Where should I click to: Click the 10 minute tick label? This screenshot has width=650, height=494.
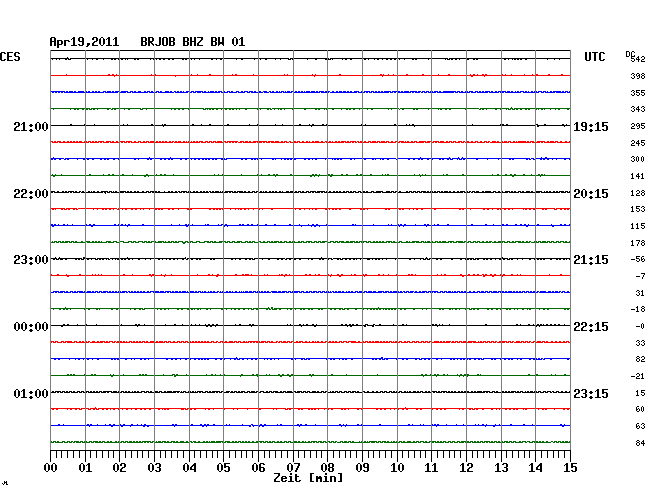point(397,468)
